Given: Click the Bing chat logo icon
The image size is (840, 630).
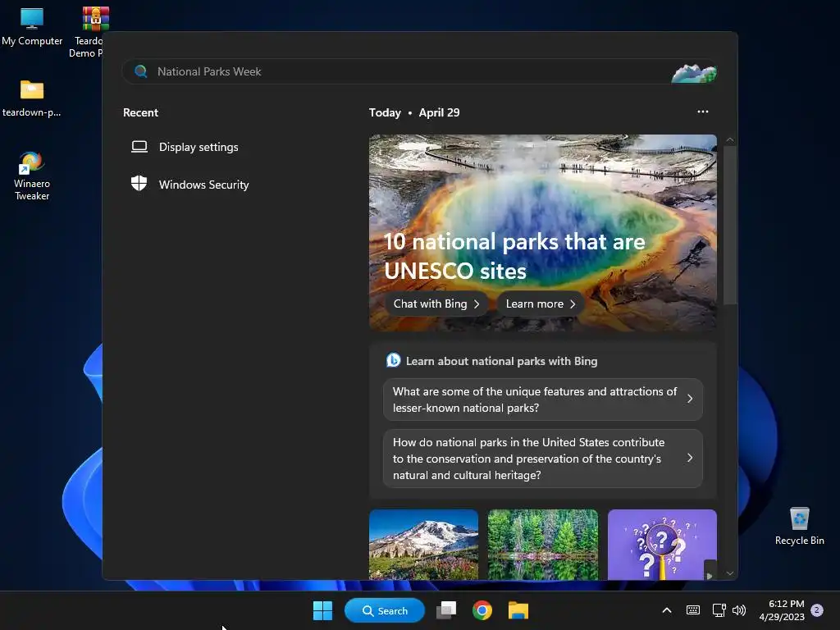Looking at the screenshot, I should [393, 361].
